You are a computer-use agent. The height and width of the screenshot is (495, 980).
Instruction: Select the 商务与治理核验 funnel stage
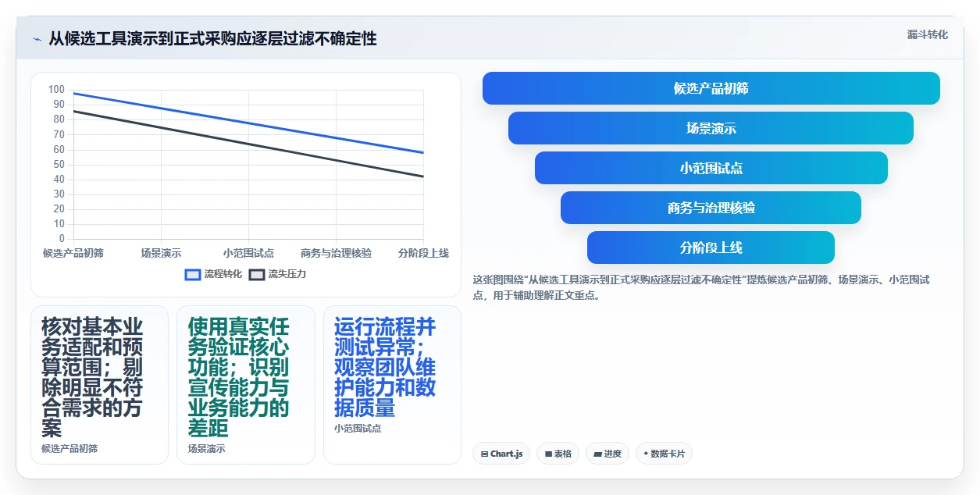[x=711, y=208]
